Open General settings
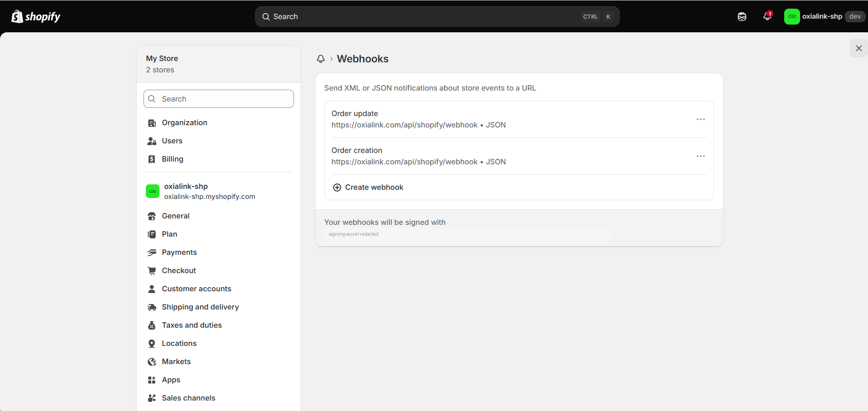 click(x=219, y=216)
